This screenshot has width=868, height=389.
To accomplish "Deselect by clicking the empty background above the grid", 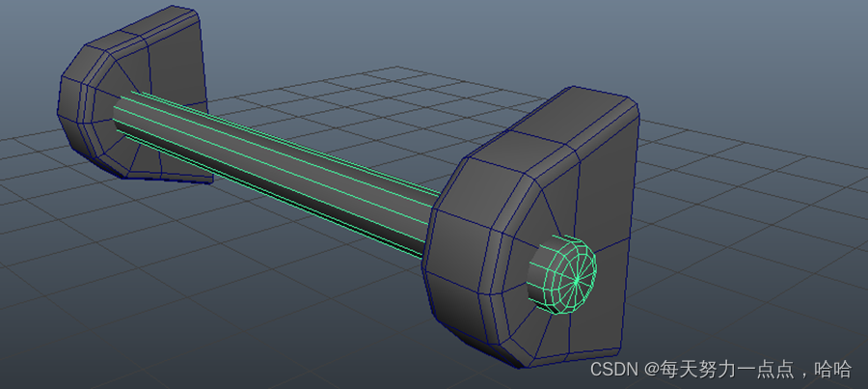I will tap(434, 29).
